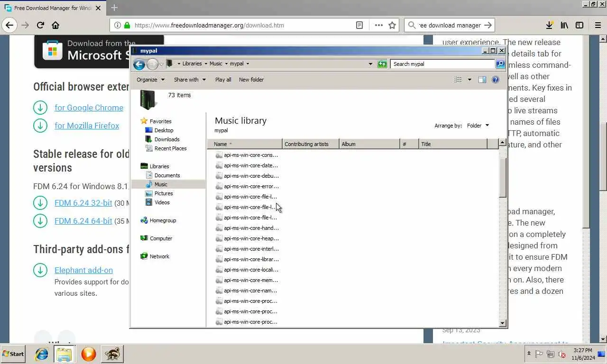607x364 pixels.
Task: Download FDM 6.24 64-bit
Action: [83, 221]
